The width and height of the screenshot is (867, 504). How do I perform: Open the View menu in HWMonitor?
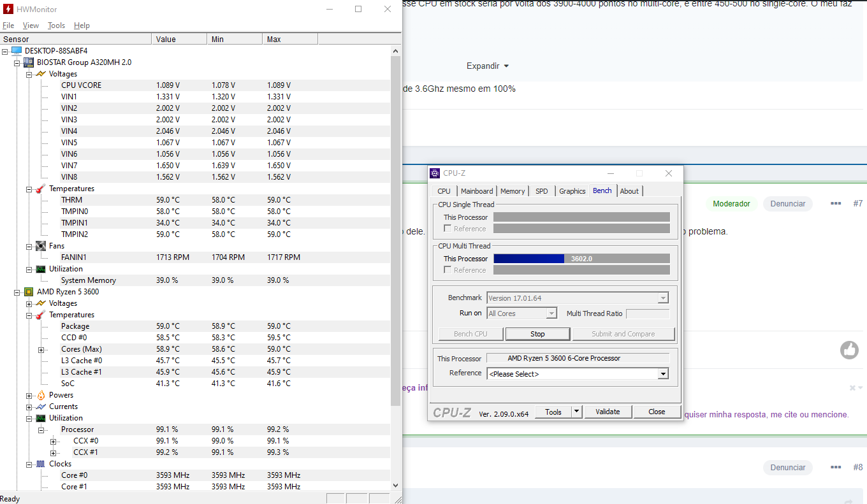[x=31, y=25]
